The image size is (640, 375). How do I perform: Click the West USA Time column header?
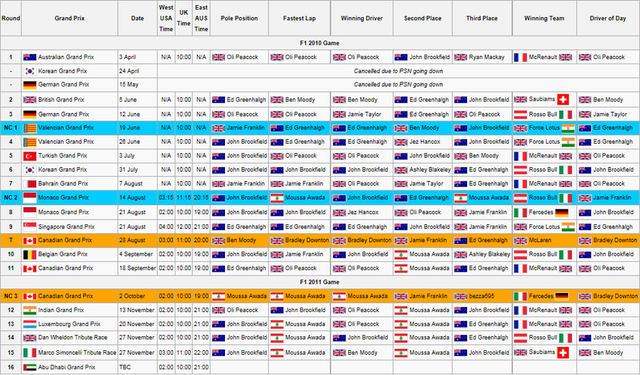(x=166, y=18)
